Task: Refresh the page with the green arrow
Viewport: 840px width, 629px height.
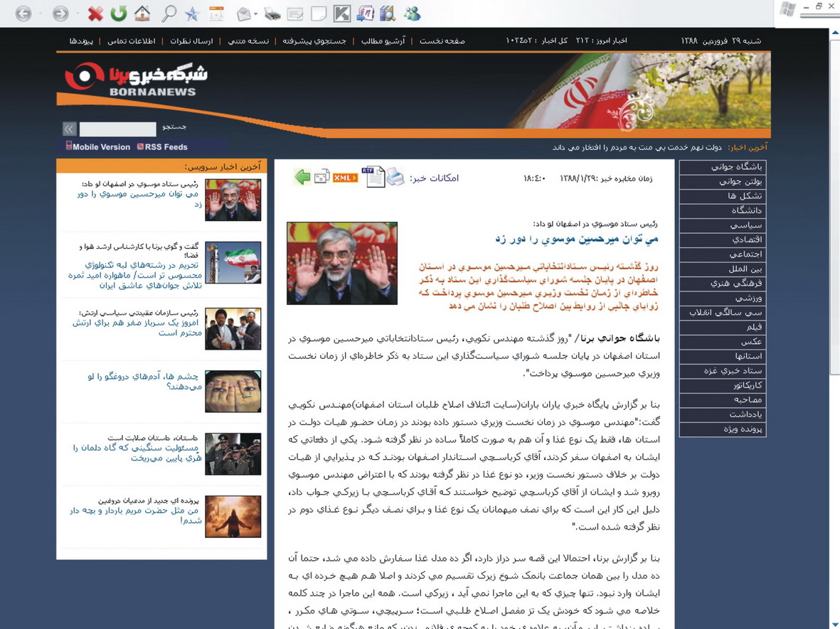Action: (118, 14)
